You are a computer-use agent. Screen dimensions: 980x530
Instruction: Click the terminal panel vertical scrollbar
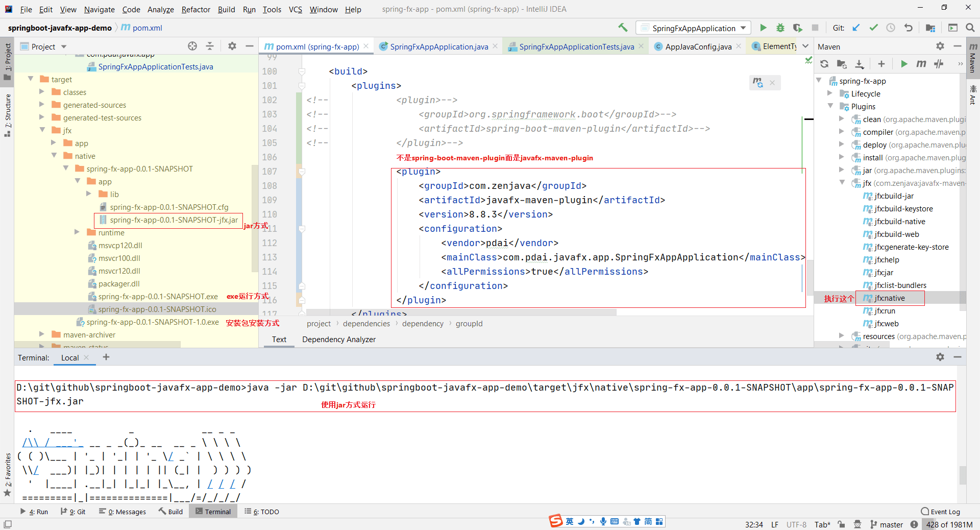[963, 475]
